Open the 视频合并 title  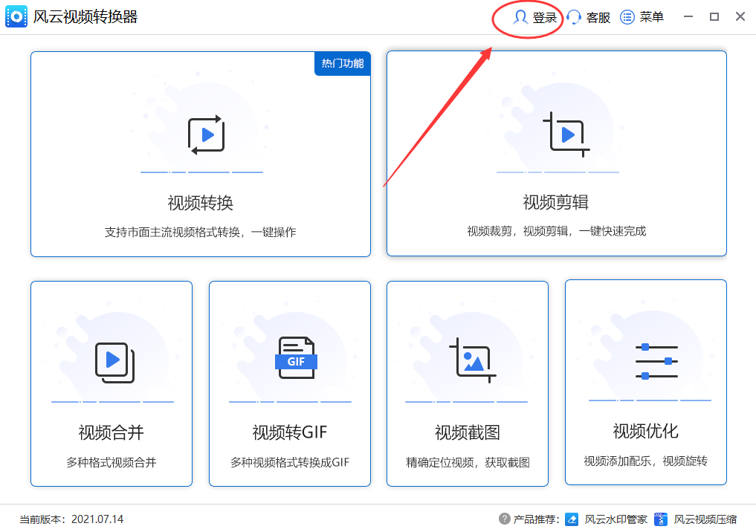pyautogui.click(x=112, y=432)
